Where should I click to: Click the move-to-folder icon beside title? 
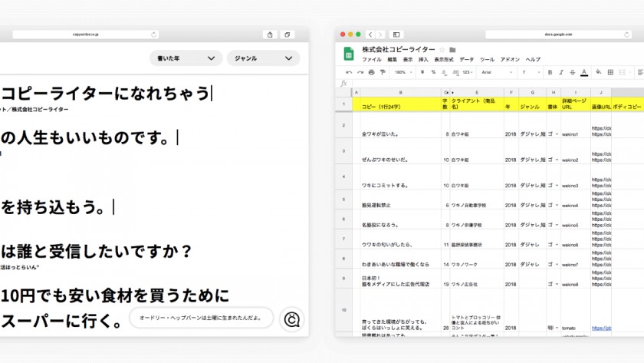coord(452,50)
